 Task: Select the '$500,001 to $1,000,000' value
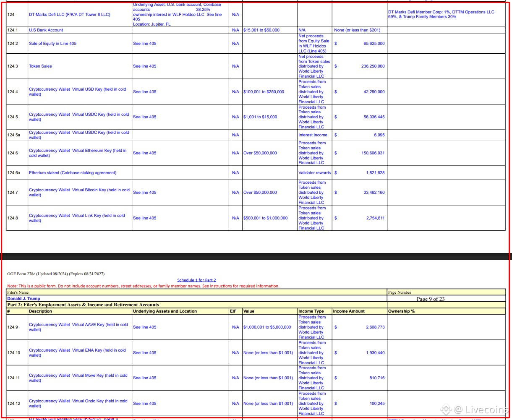(266, 218)
